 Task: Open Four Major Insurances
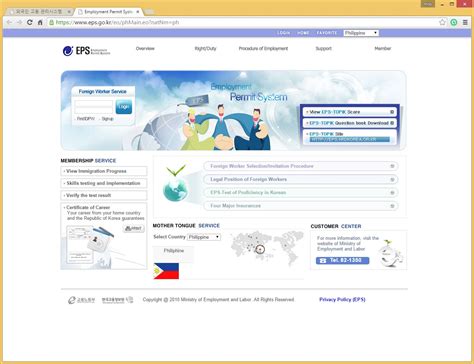coord(301,206)
